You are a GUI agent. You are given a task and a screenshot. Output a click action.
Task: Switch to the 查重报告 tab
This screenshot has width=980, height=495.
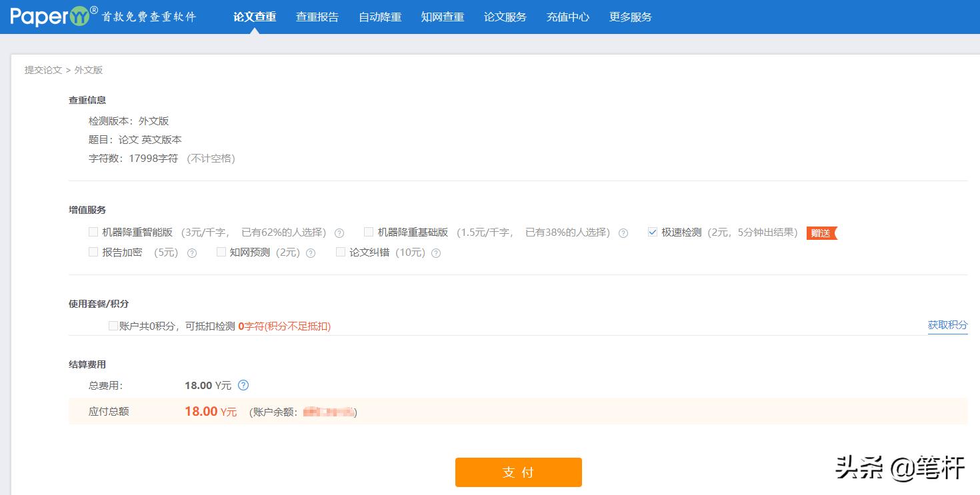(x=317, y=17)
